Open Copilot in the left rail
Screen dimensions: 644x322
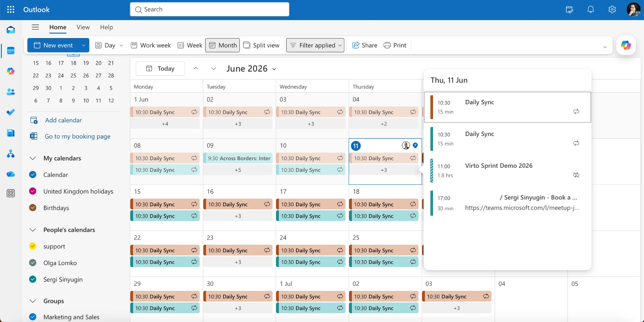[x=11, y=71]
